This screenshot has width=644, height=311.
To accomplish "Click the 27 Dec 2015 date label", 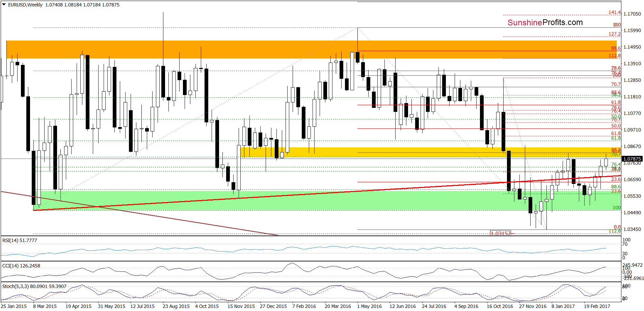I will point(273,306).
